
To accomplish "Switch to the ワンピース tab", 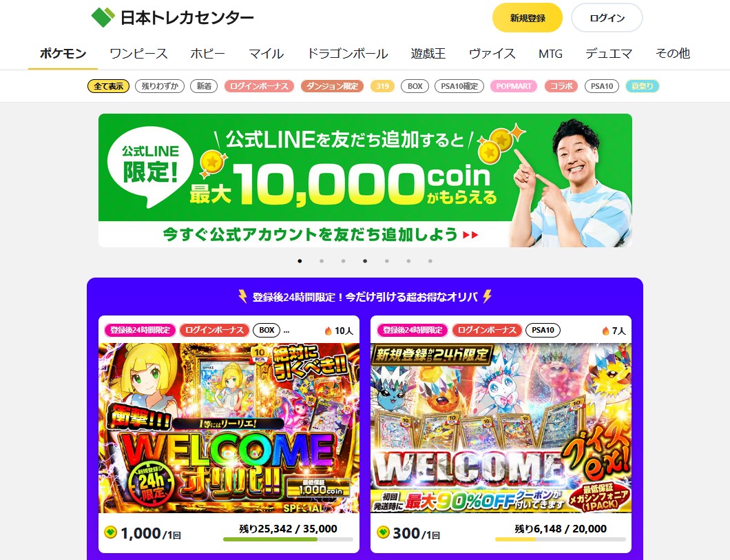I will click(x=138, y=54).
